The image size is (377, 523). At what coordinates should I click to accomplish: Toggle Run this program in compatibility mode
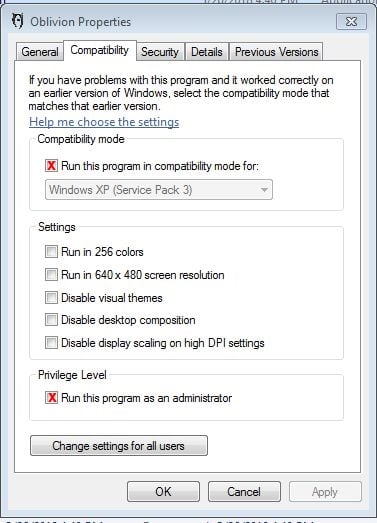tap(51, 165)
